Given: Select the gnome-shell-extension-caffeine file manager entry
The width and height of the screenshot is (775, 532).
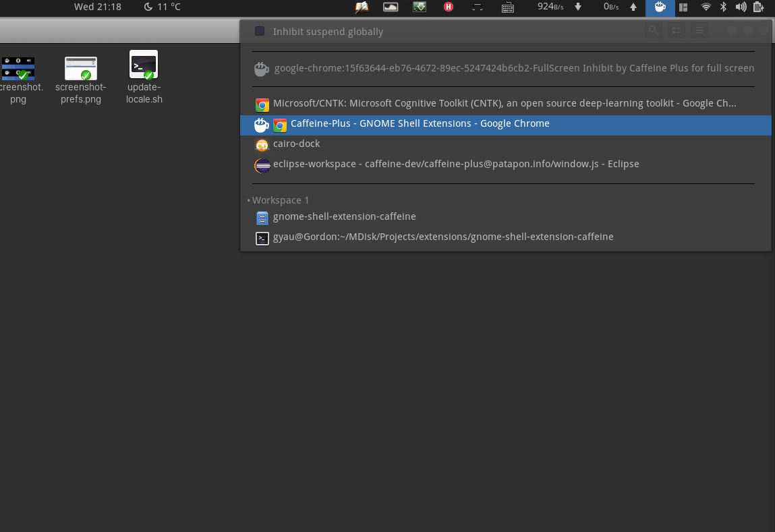Looking at the screenshot, I should tap(506, 217).
